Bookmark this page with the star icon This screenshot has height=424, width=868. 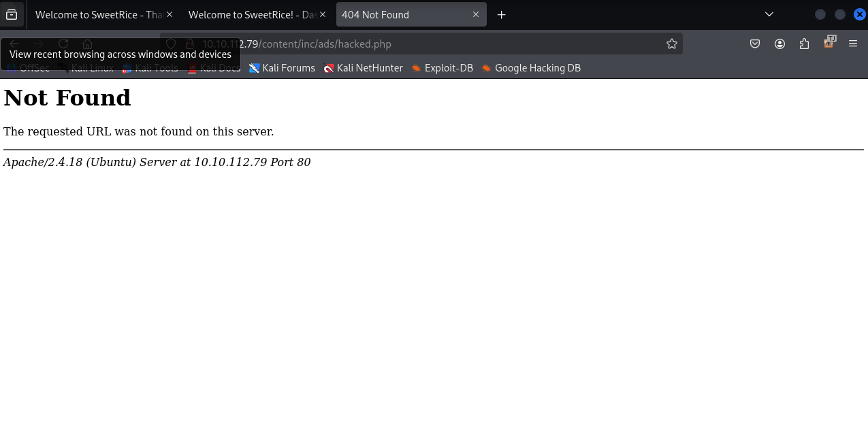point(672,44)
